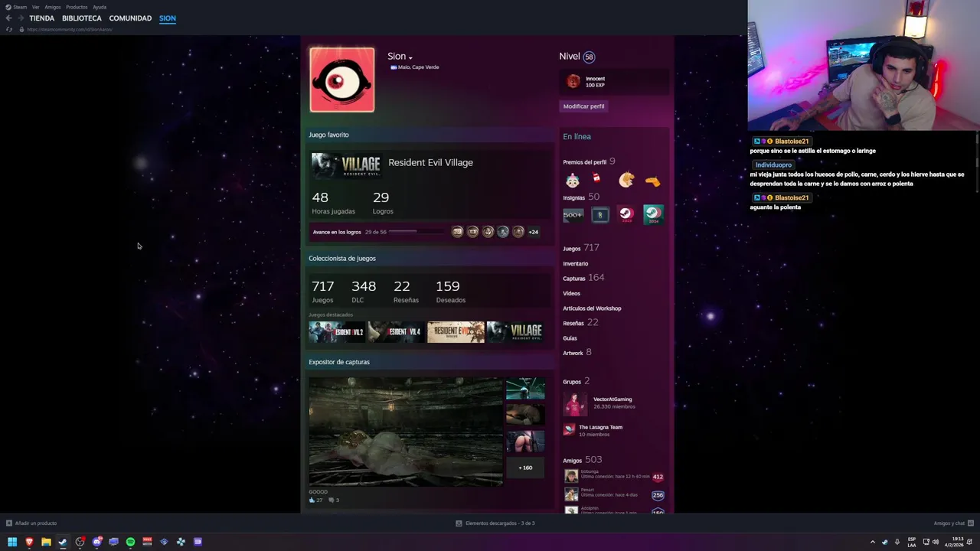Open the Ver menu
Image resolution: width=980 pixels, height=551 pixels.
pos(35,7)
